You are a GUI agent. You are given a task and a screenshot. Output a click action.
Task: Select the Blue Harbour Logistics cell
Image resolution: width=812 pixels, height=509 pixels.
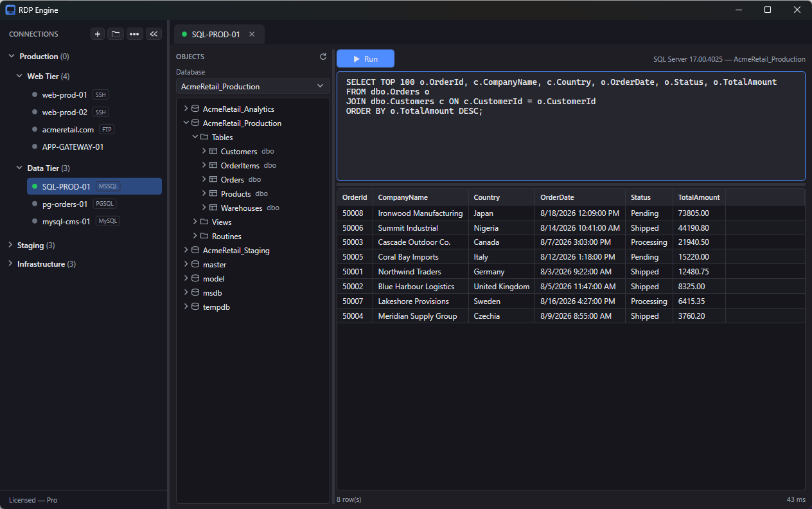pyautogui.click(x=420, y=287)
